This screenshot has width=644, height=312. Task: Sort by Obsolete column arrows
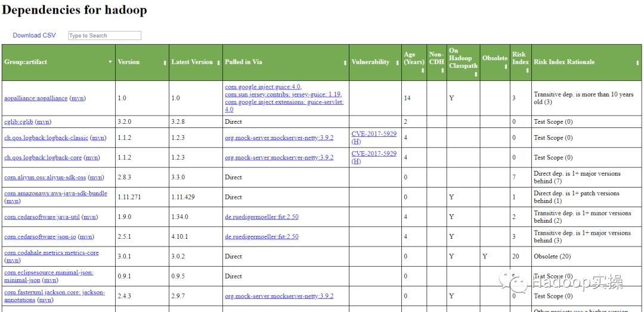[506, 67]
